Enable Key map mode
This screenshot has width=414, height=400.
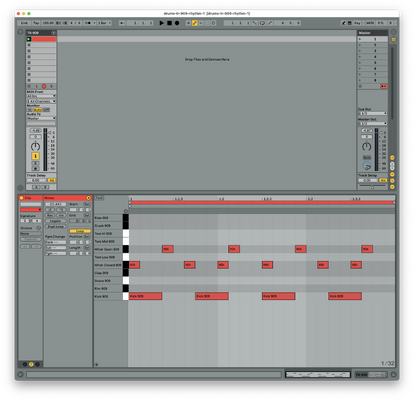tap(357, 23)
